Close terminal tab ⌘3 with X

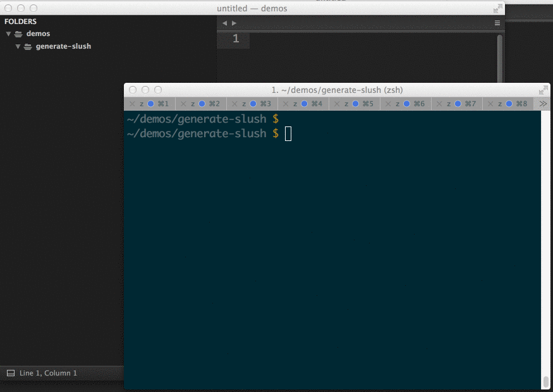(234, 104)
